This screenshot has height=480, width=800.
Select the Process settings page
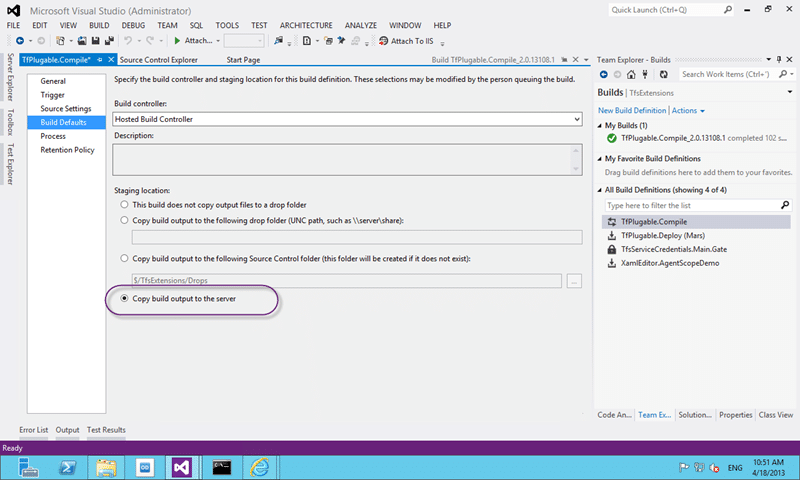(x=53, y=136)
